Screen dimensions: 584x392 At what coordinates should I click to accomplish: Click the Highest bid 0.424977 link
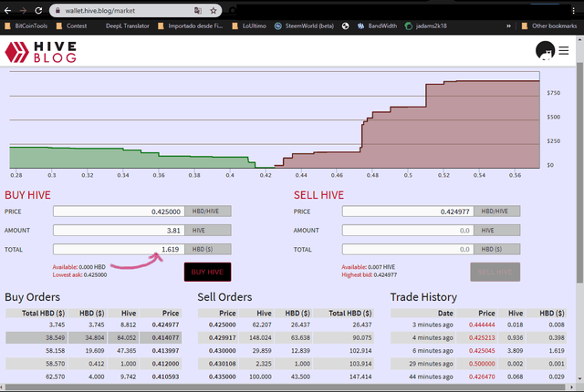tap(369, 274)
